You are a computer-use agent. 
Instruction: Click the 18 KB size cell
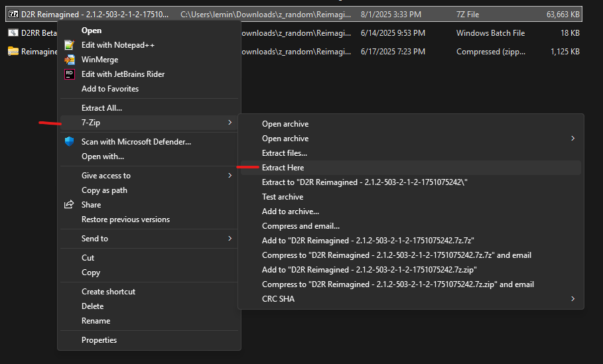coord(570,33)
